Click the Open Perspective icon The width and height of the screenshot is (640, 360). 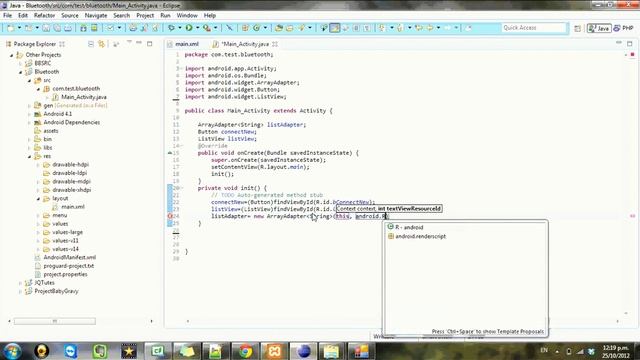tap(577, 28)
